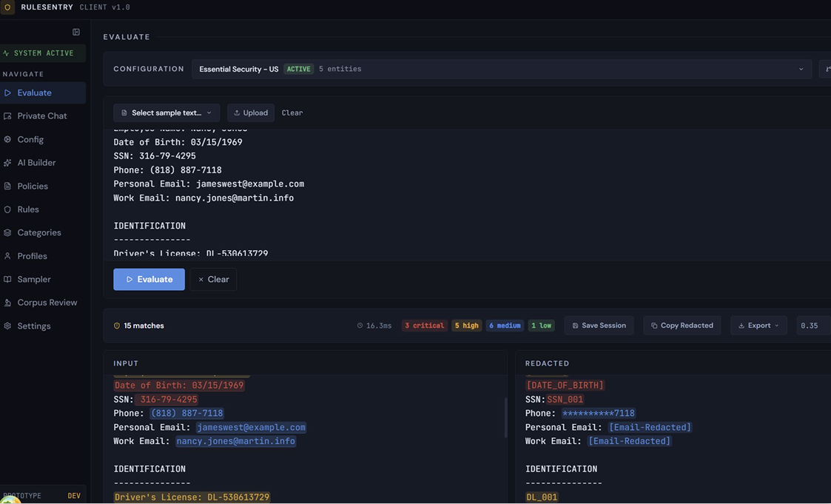Click inside the sample text input area
831x504 pixels.
point(466,193)
